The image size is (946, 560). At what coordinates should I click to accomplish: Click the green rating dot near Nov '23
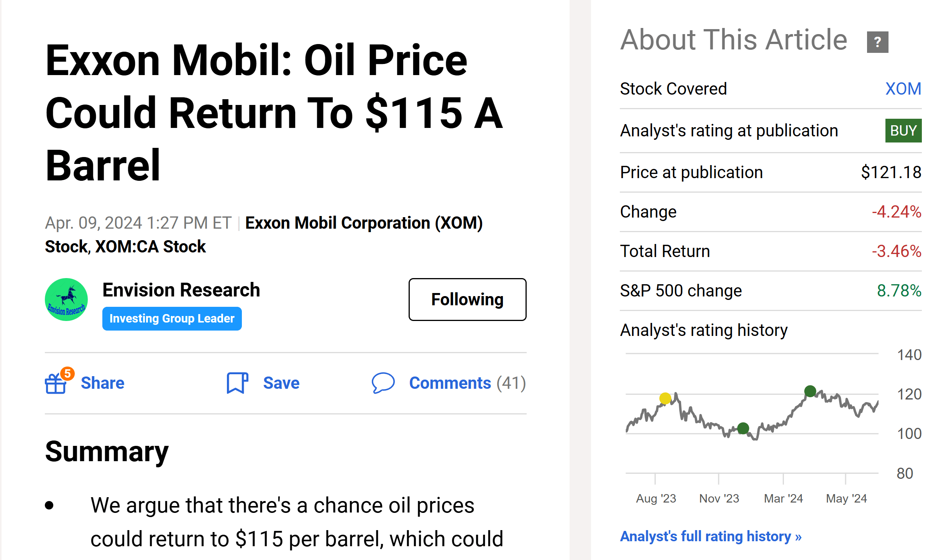(x=743, y=428)
